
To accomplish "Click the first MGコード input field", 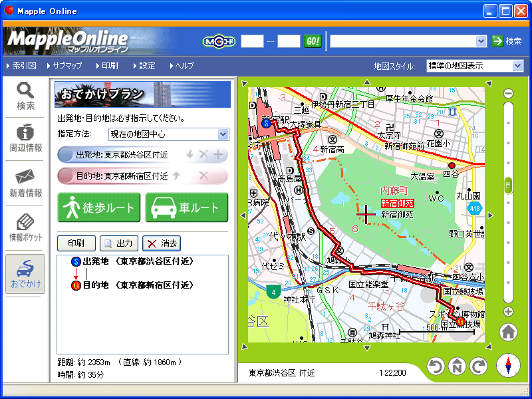I will [252, 41].
